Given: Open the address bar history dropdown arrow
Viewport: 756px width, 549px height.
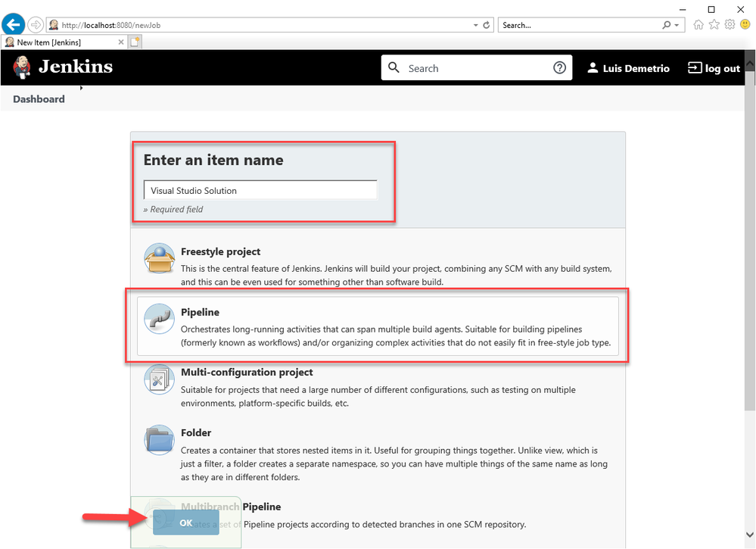Looking at the screenshot, I should tap(475, 25).
